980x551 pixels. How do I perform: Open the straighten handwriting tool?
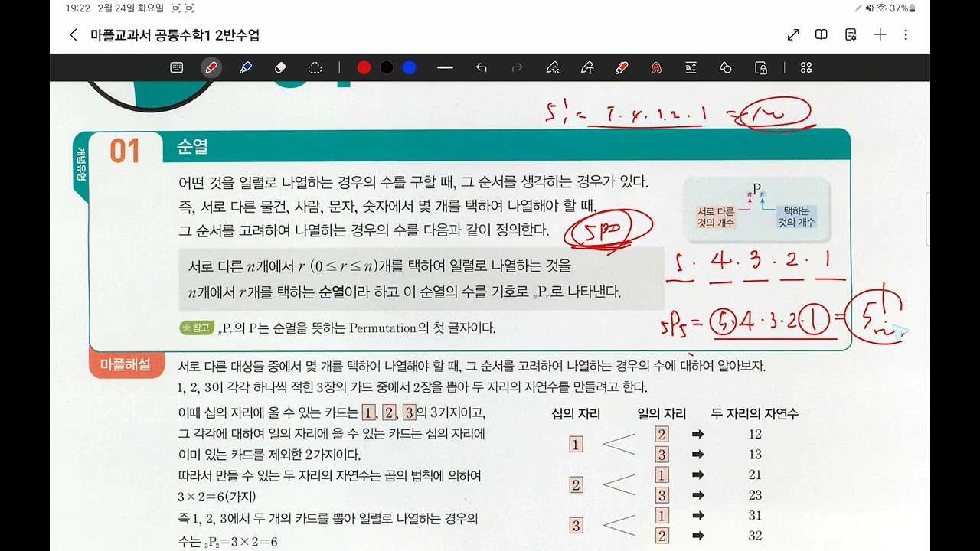(691, 68)
